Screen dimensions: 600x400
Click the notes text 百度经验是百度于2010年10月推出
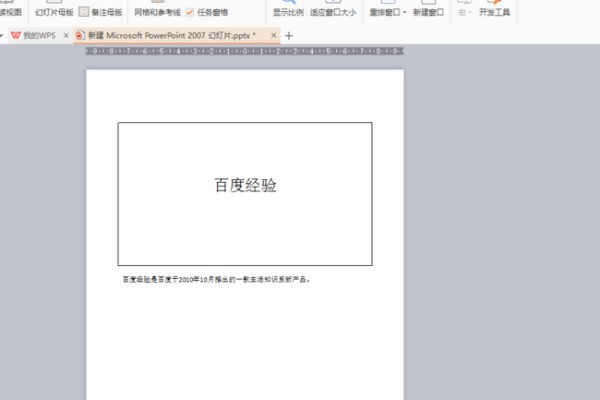[x=215, y=279]
